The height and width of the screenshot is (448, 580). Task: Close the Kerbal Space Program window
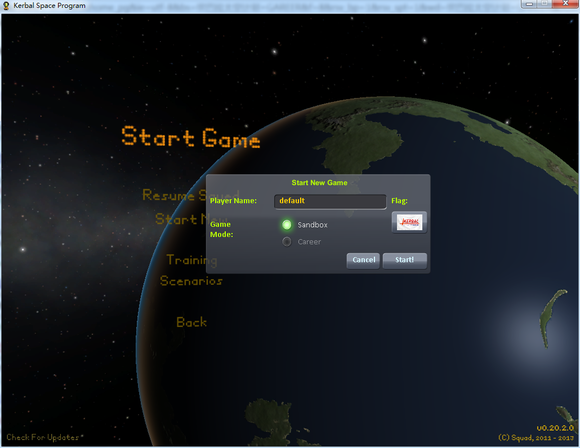pos(566,4)
